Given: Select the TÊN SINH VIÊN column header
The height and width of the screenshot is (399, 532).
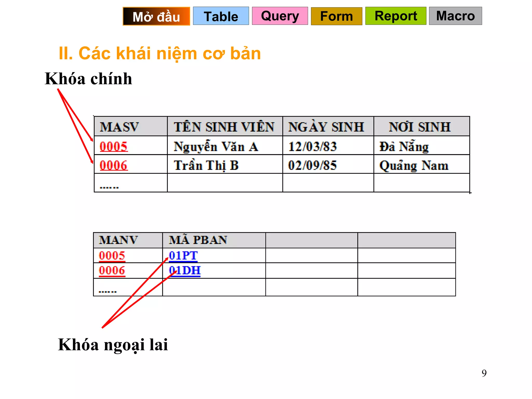Looking at the screenshot, I should [x=225, y=127].
